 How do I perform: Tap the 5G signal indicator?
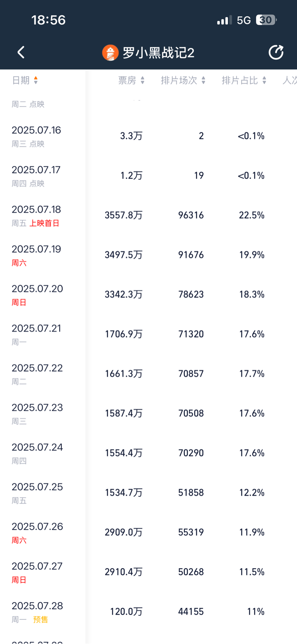coord(244,20)
